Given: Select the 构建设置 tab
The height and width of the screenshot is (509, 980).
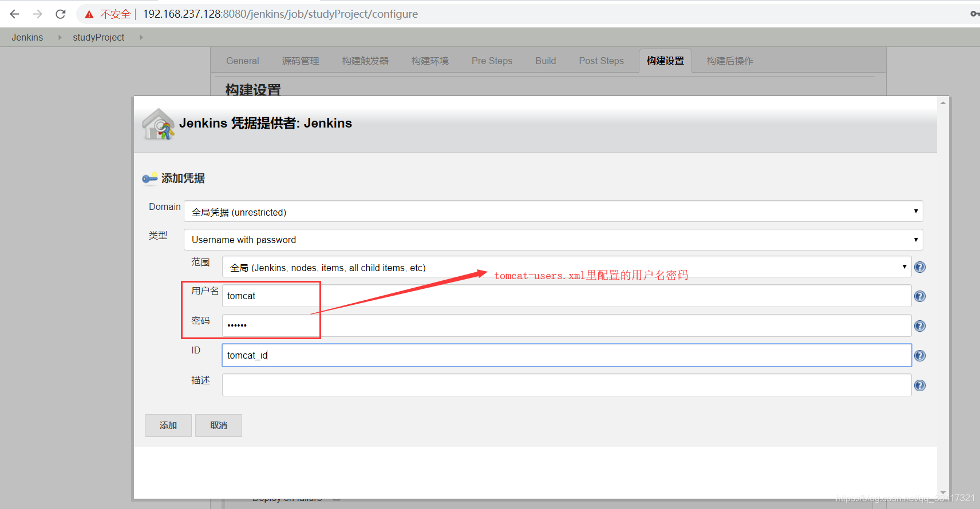Looking at the screenshot, I should coord(665,61).
